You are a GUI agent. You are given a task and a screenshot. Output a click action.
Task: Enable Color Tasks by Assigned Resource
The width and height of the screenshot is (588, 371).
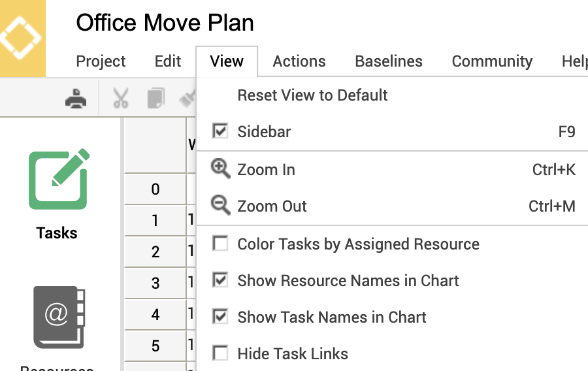[221, 244]
